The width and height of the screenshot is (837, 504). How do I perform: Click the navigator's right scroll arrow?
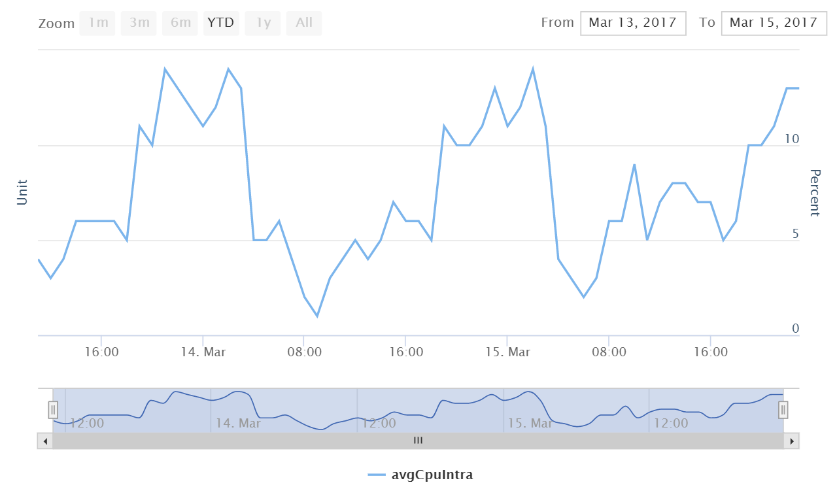click(792, 441)
